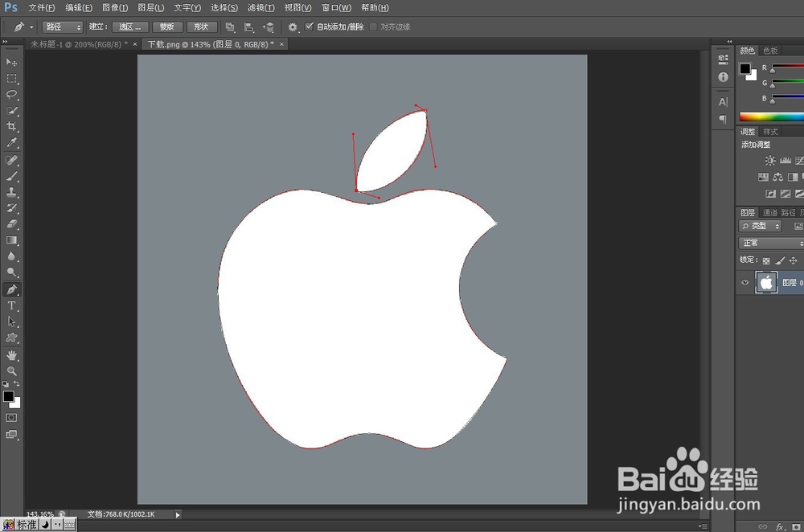
Task: Select the Eraser tool
Action: click(11, 224)
